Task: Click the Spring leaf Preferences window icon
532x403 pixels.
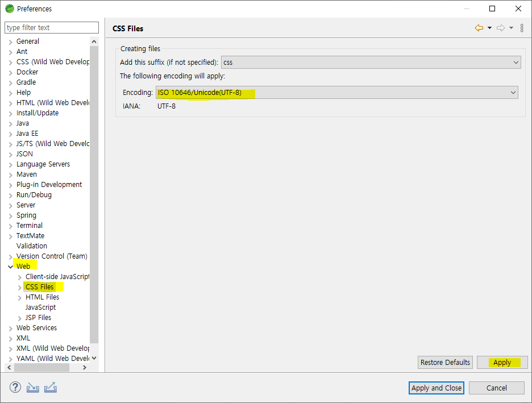Action: click(10, 9)
